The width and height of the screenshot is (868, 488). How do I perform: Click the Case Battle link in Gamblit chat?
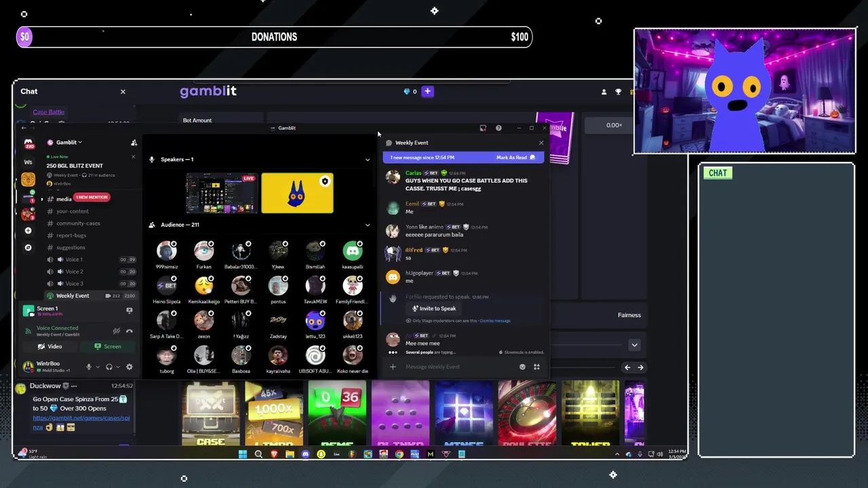48,112
